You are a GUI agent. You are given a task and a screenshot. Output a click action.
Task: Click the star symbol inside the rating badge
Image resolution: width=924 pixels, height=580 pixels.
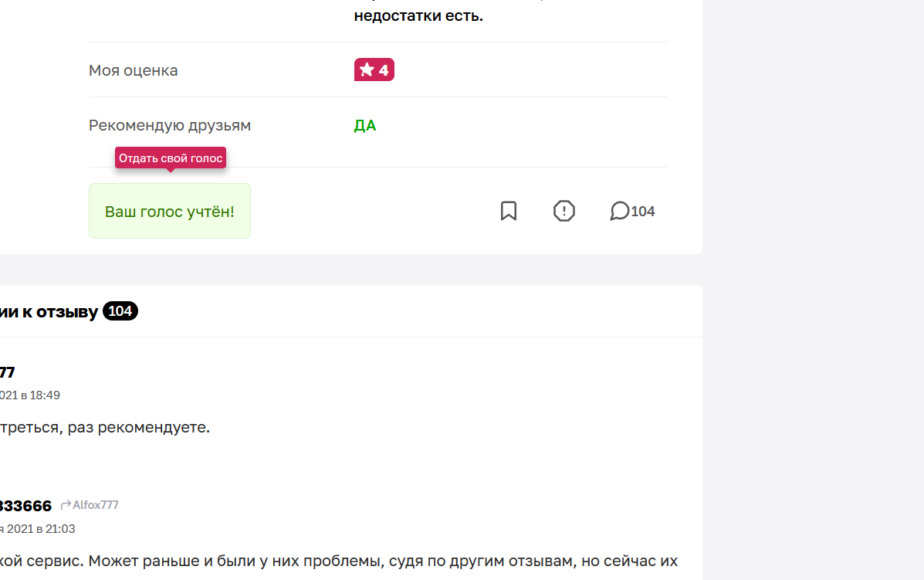[367, 70]
